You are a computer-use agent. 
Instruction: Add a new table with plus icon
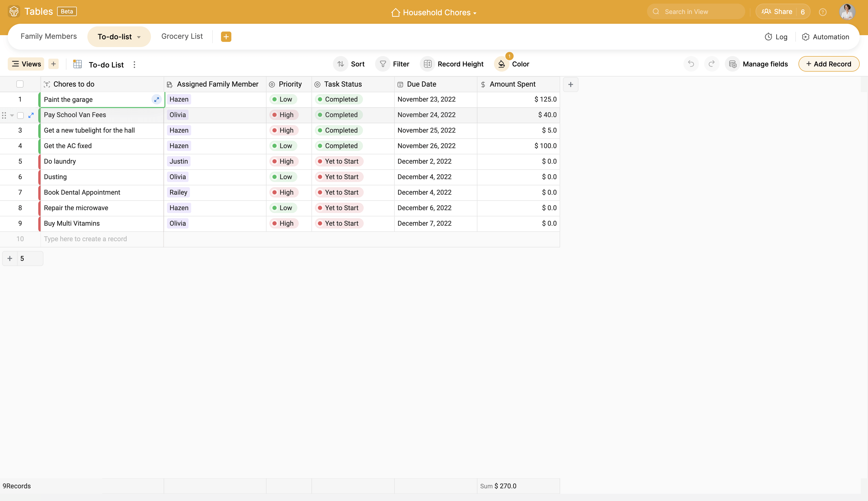tap(226, 36)
